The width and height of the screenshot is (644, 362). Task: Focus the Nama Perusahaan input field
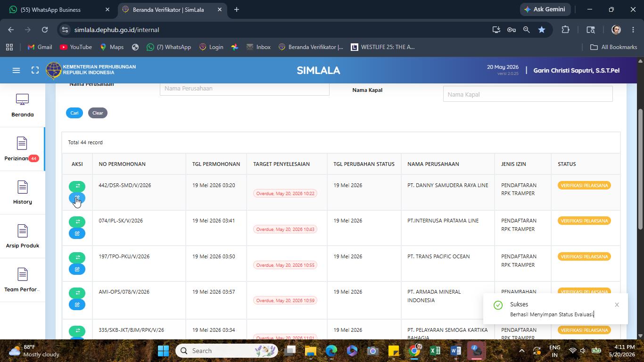click(x=244, y=89)
